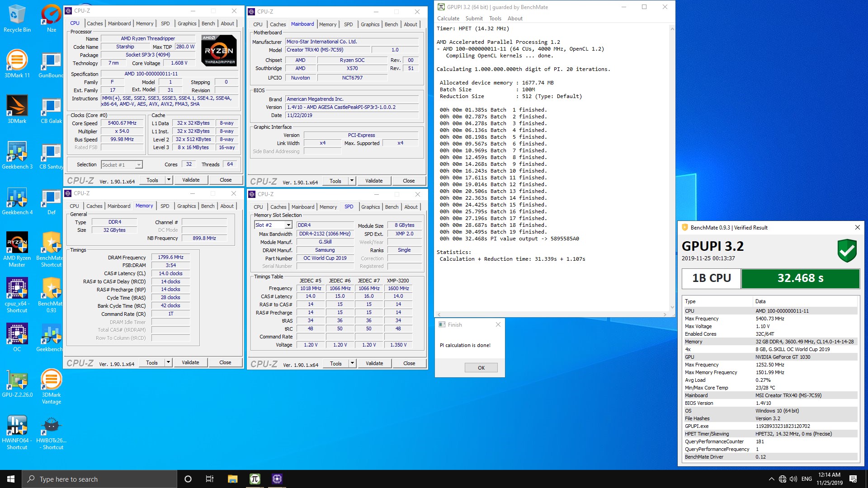Open the BenchMate 0.93 desktop icon
The width and height of the screenshot is (868, 488).
tap(51, 295)
